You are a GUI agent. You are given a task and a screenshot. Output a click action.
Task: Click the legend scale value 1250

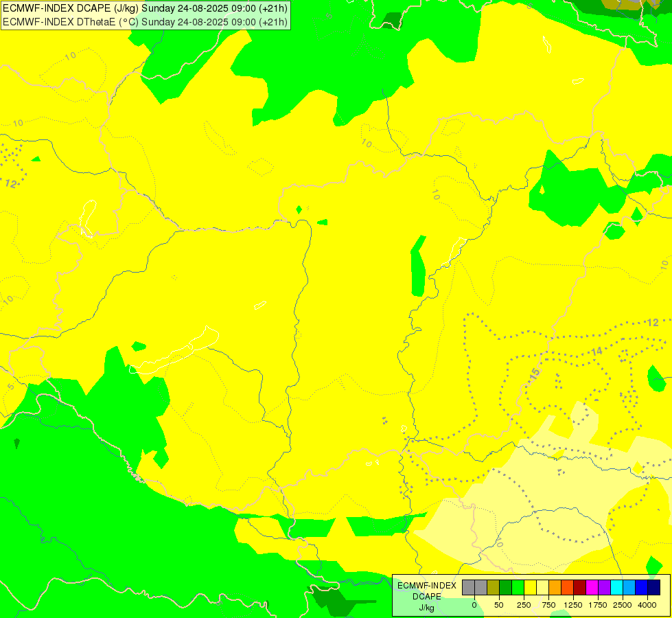(x=573, y=605)
